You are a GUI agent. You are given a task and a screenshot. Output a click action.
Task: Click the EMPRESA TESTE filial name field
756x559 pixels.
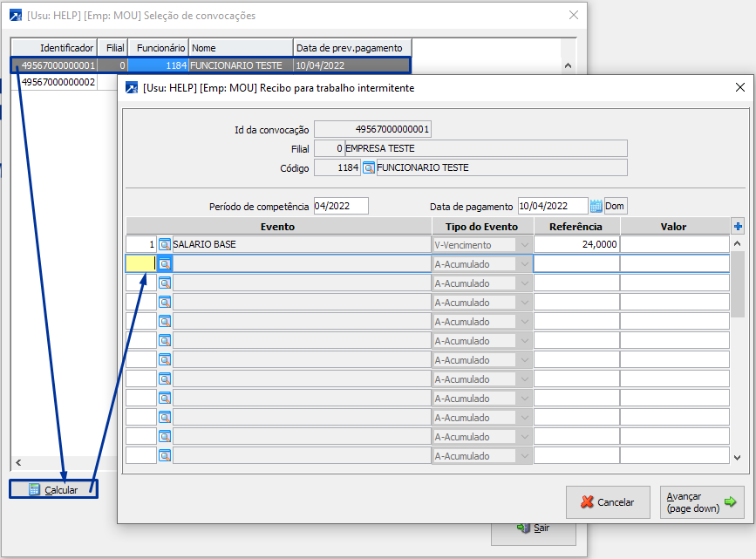coord(486,148)
